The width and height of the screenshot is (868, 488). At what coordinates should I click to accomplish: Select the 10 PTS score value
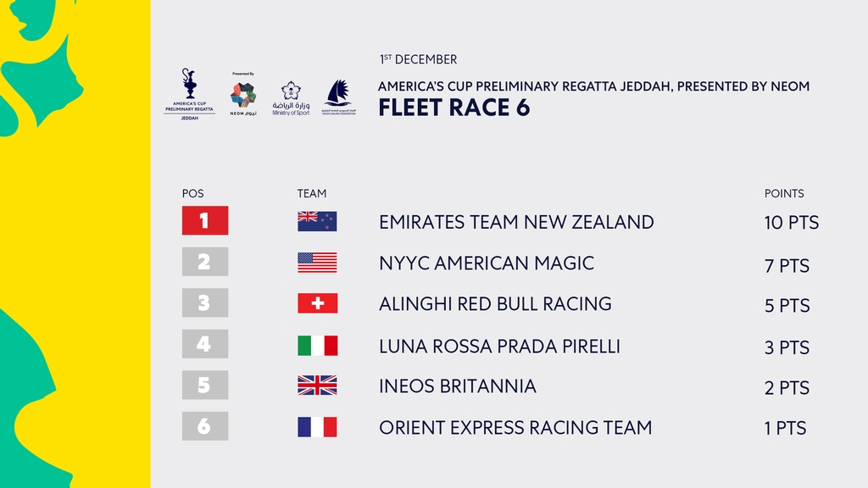(791, 223)
